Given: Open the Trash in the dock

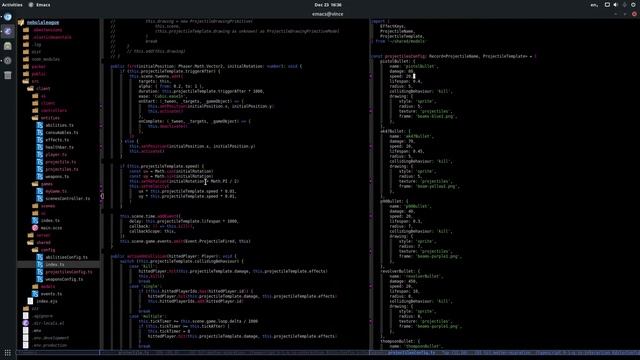Looking at the screenshot, I should pyautogui.click(x=8, y=75).
